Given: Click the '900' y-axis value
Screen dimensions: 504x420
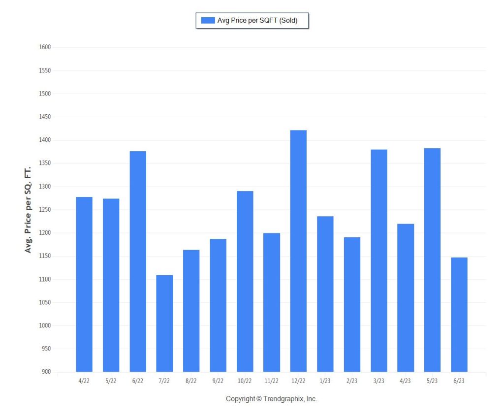Looking at the screenshot, I should (x=46, y=372).
